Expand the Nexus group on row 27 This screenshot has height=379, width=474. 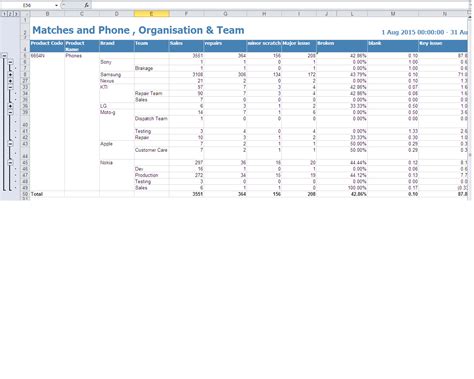10,81
